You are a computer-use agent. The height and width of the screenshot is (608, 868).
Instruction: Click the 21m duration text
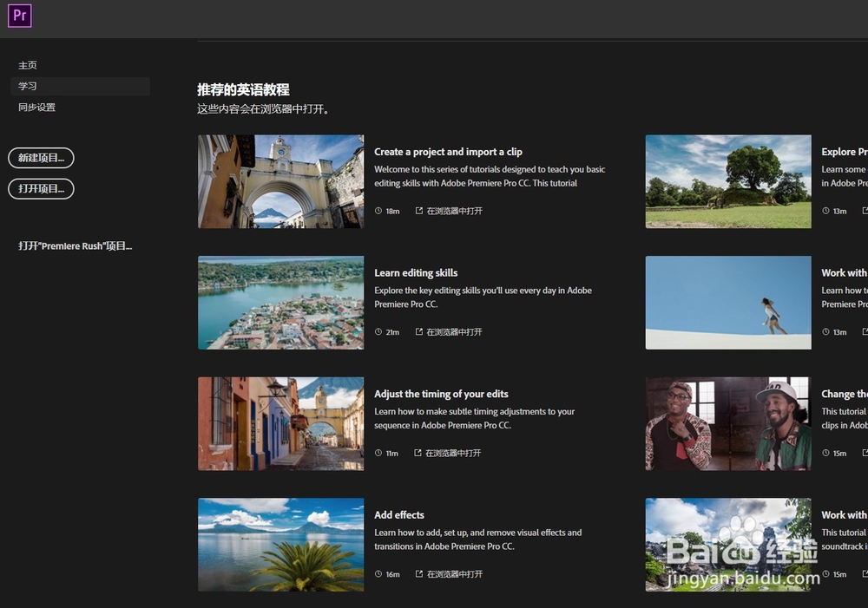tap(392, 332)
